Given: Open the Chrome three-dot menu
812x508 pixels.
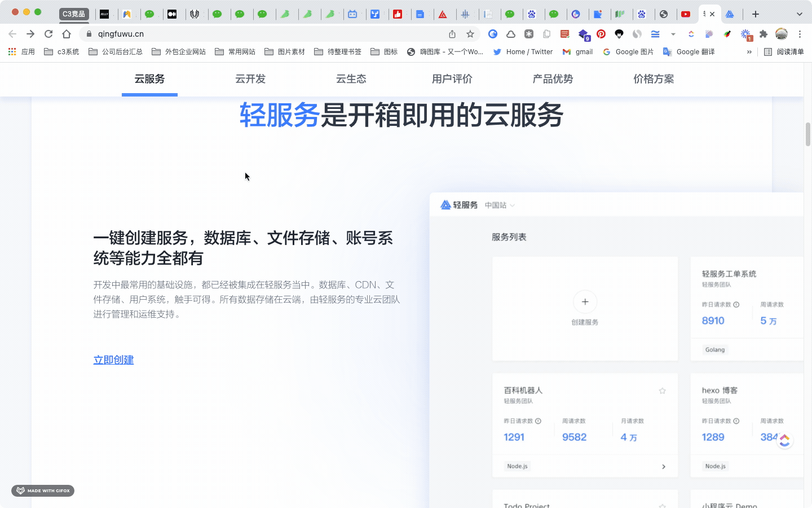Looking at the screenshot, I should tap(800, 34).
